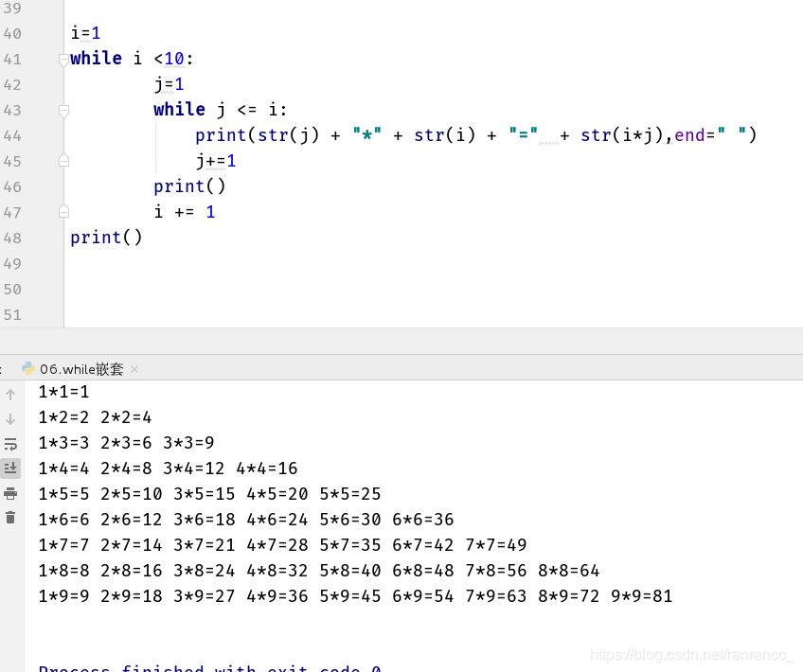Collapse inner while loop at line 43
The width and height of the screenshot is (803, 672).
click(x=63, y=111)
